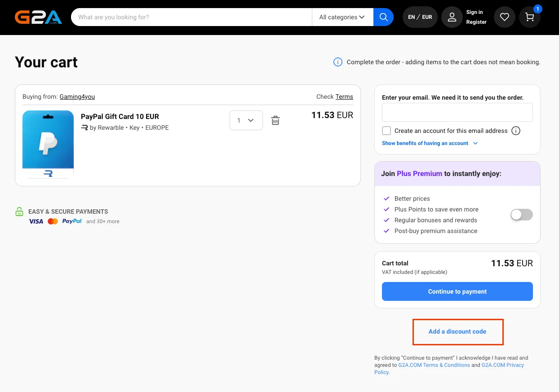Click the G2A logo
Screen dimensions: 559x392
[38, 17]
